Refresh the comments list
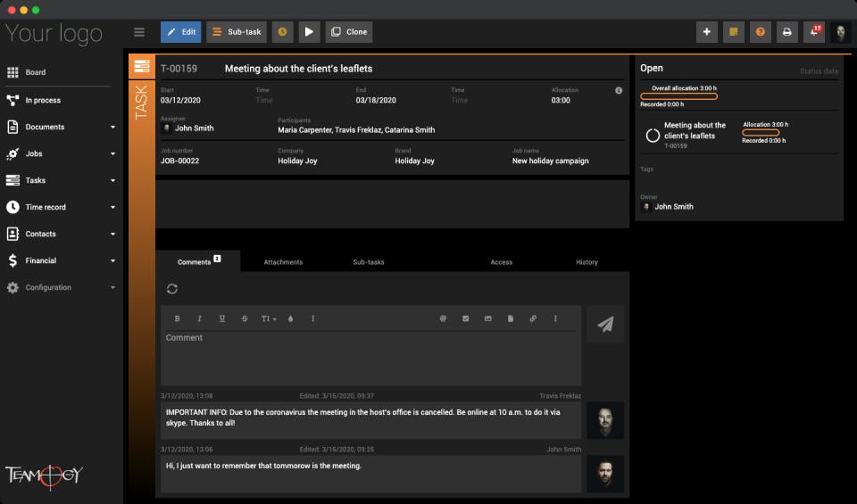Screen dimensions: 857x504 (172, 289)
